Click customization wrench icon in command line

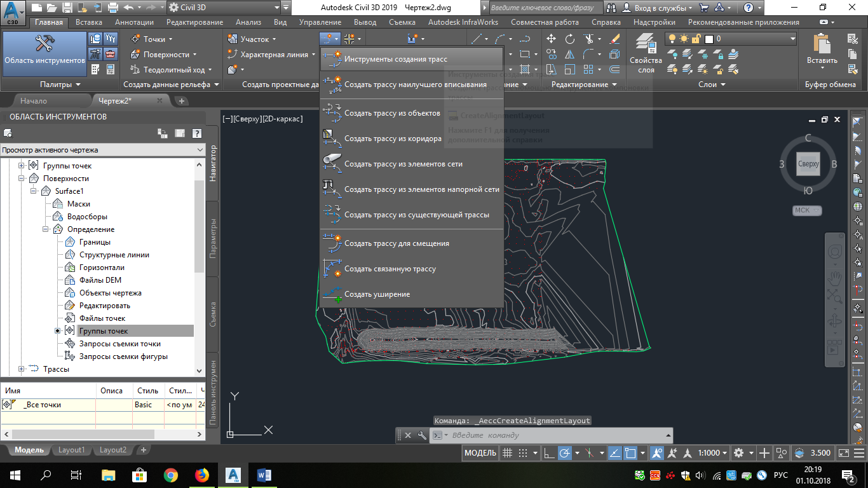pyautogui.click(x=422, y=435)
